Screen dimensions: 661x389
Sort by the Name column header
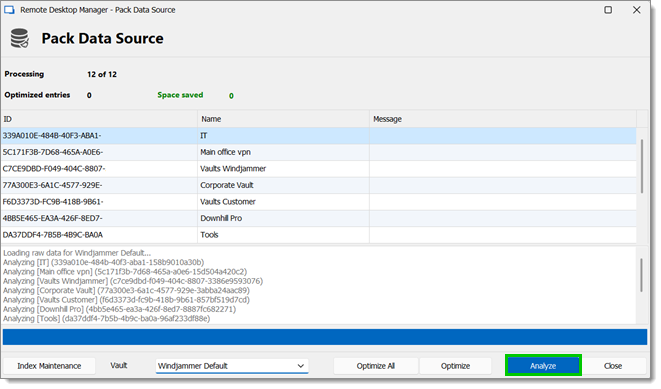point(283,119)
